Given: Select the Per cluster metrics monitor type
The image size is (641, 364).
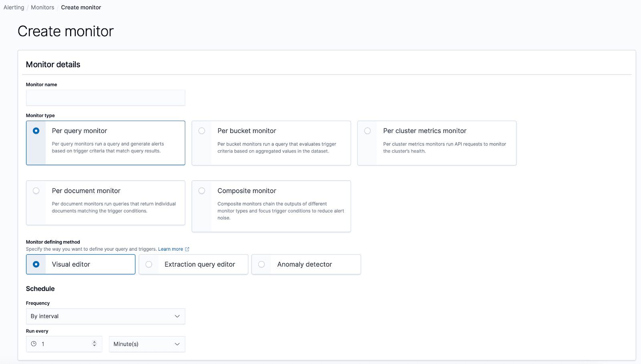Looking at the screenshot, I should (x=367, y=131).
